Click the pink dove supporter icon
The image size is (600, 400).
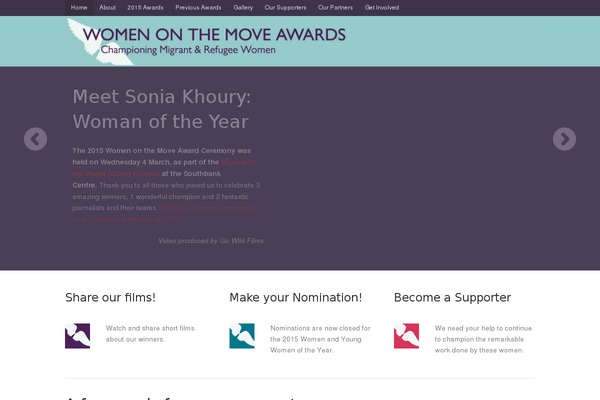406,336
